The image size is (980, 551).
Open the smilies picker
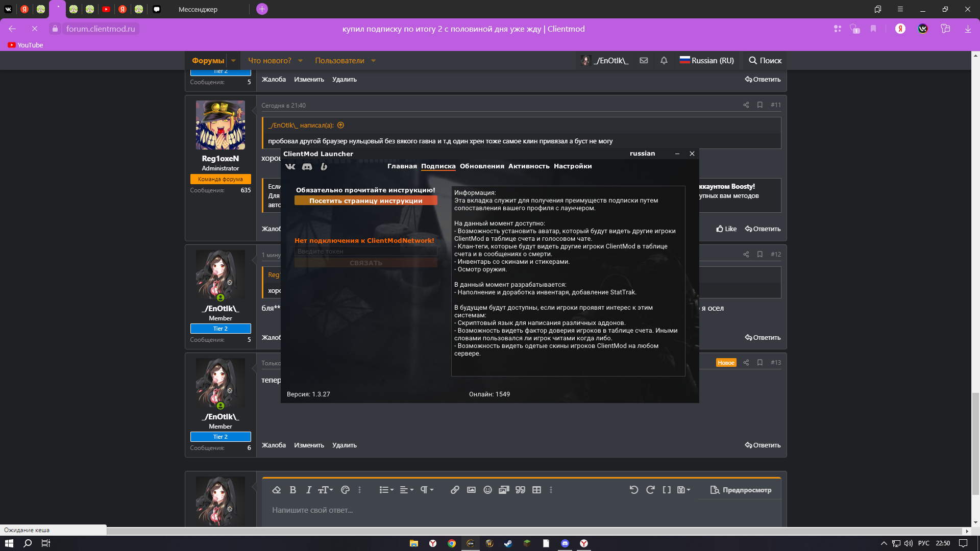coord(487,490)
